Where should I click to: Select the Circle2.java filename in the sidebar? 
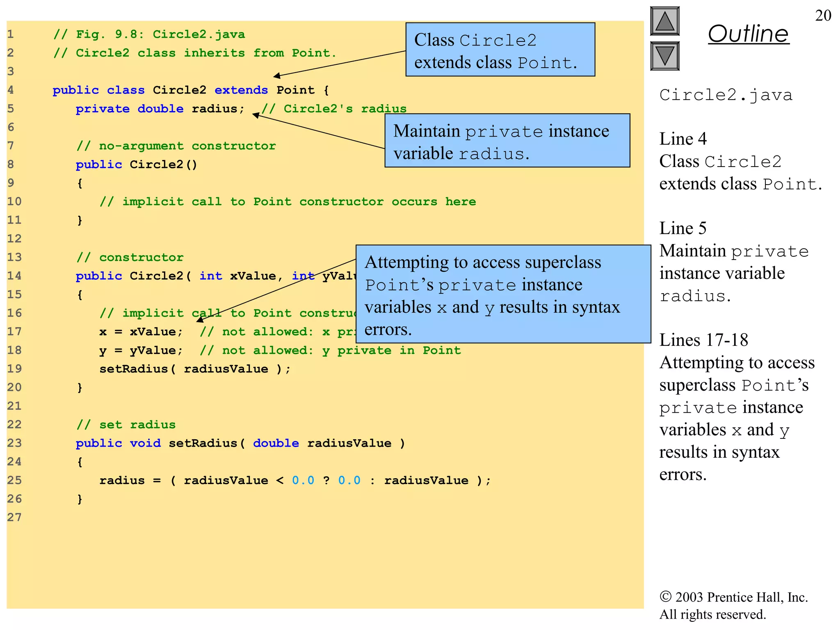point(726,95)
